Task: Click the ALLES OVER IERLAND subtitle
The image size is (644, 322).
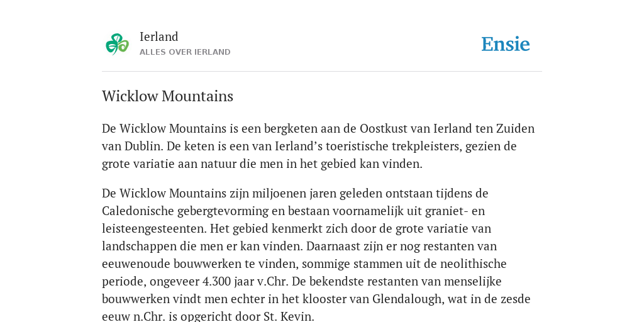Action: click(185, 52)
